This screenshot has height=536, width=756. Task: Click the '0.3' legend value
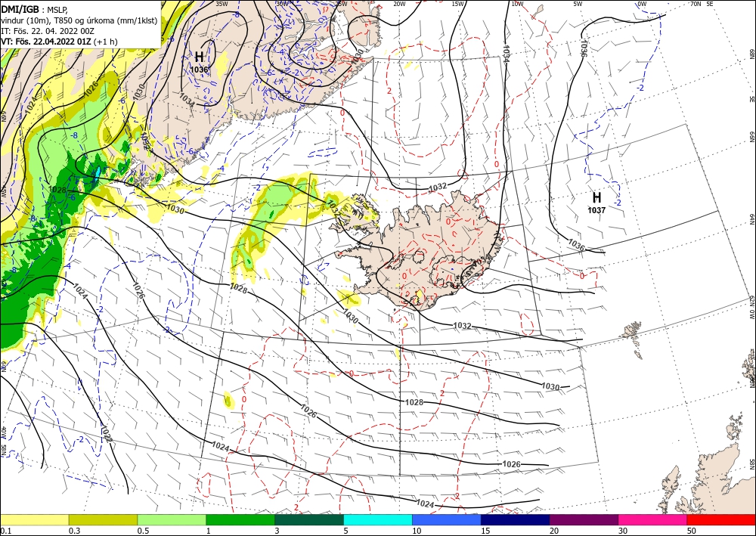73,531
